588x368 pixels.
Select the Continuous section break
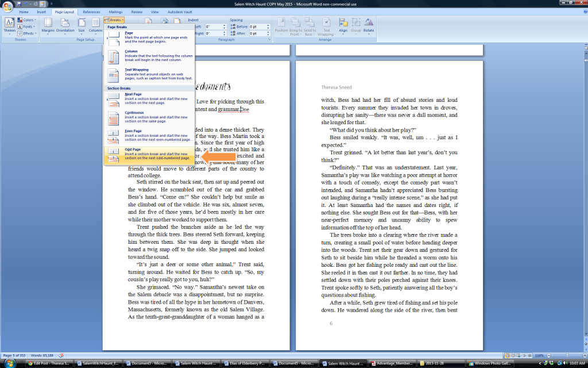pyautogui.click(x=150, y=117)
